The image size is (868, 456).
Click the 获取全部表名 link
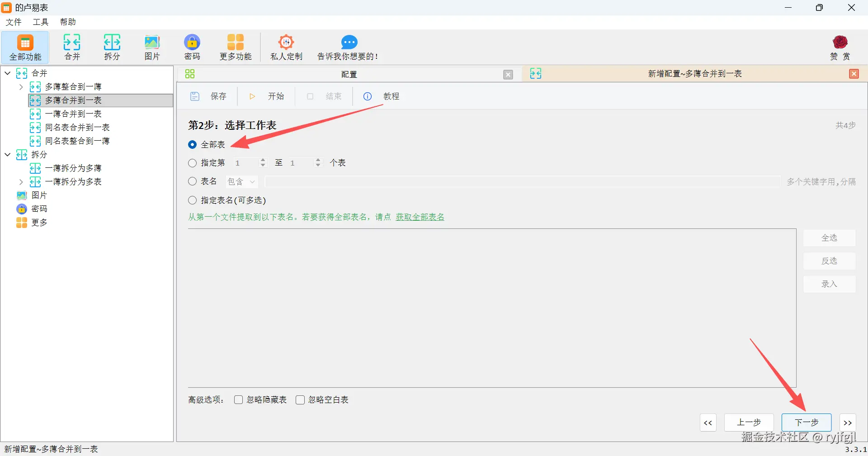coord(420,217)
